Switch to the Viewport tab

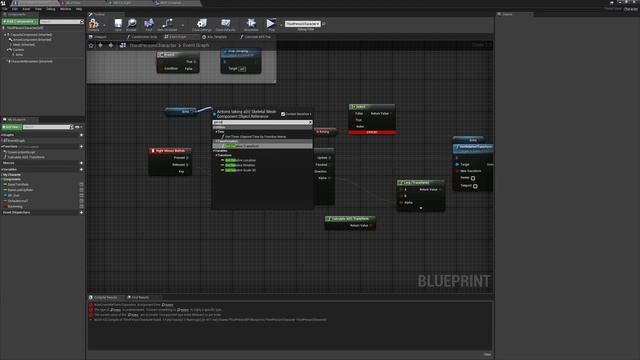click(x=100, y=37)
